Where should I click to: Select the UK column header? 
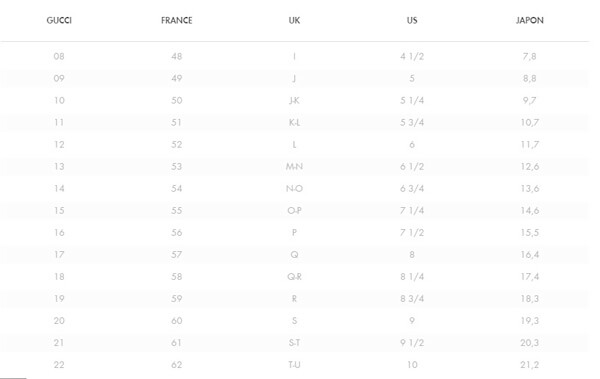pyautogui.click(x=294, y=20)
